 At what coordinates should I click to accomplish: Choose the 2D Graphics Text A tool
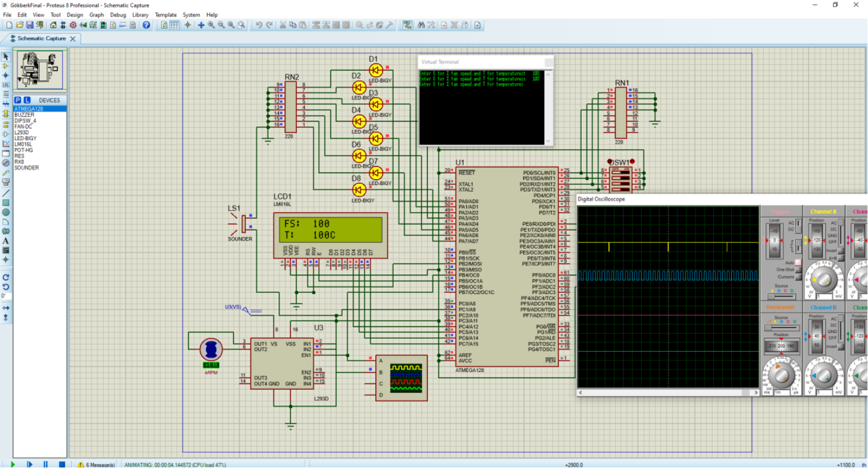click(6, 240)
